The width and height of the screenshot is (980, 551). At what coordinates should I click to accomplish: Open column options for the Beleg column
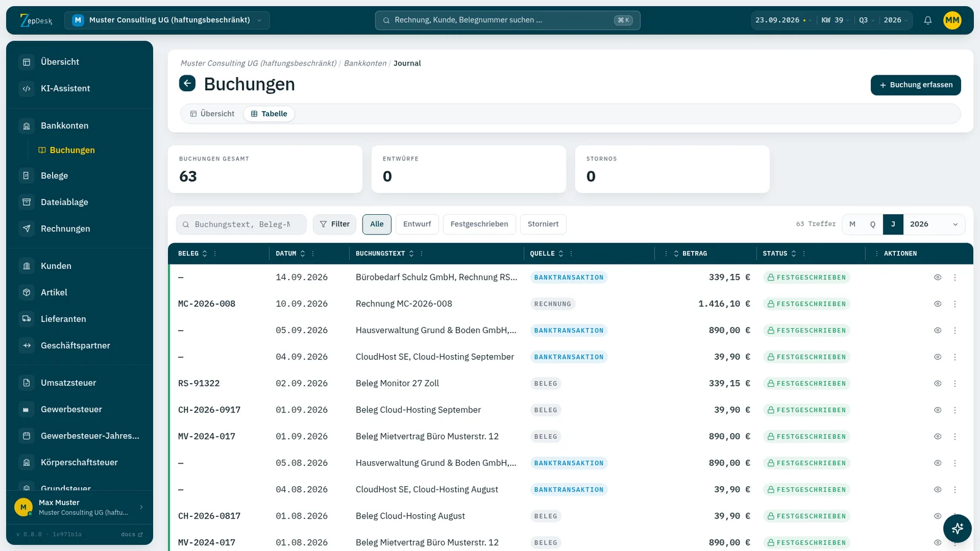point(215,253)
